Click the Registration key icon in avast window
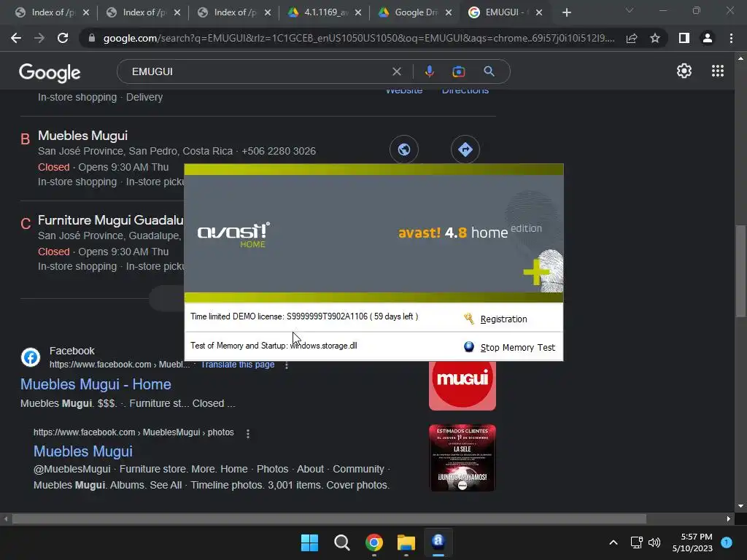Viewport: 747px width, 560px height. pyautogui.click(x=468, y=319)
